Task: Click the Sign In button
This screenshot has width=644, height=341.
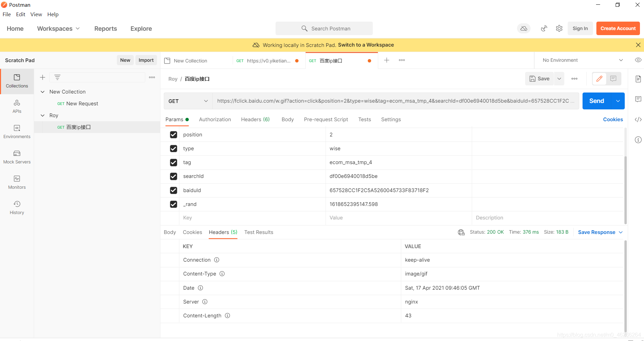Action: pos(580,29)
